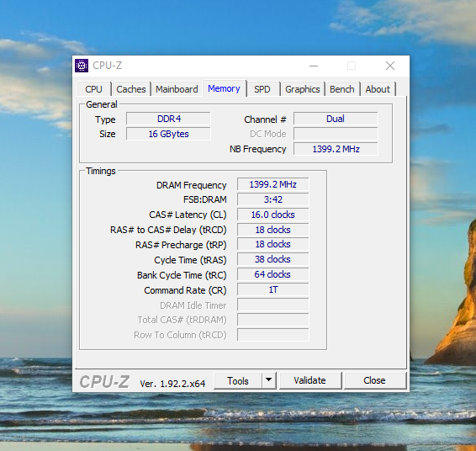Click the CPU-Z title text
This screenshot has height=451, width=476.
[107, 66]
